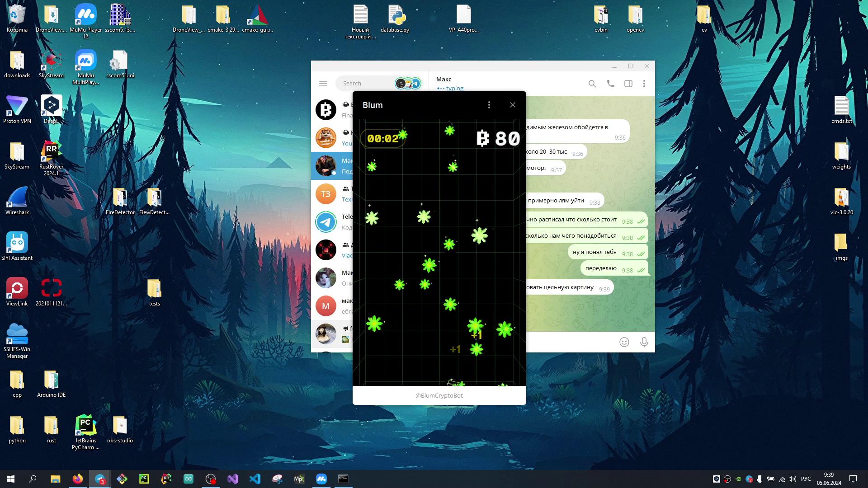
Task: Close the Blum mini-app panel
Action: pos(513,105)
